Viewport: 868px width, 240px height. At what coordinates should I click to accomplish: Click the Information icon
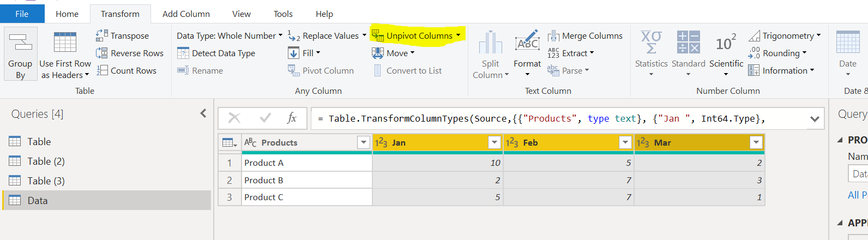[x=754, y=70]
